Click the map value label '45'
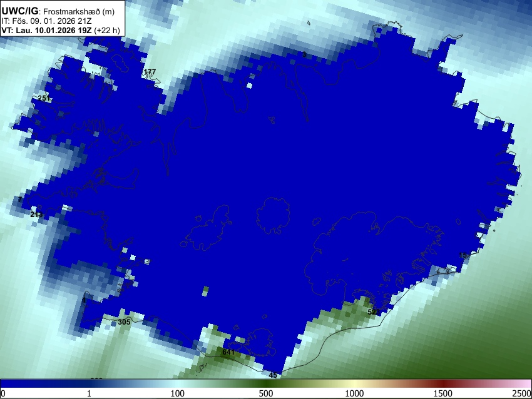The height and width of the screenshot is (399, 532). coord(273,375)
